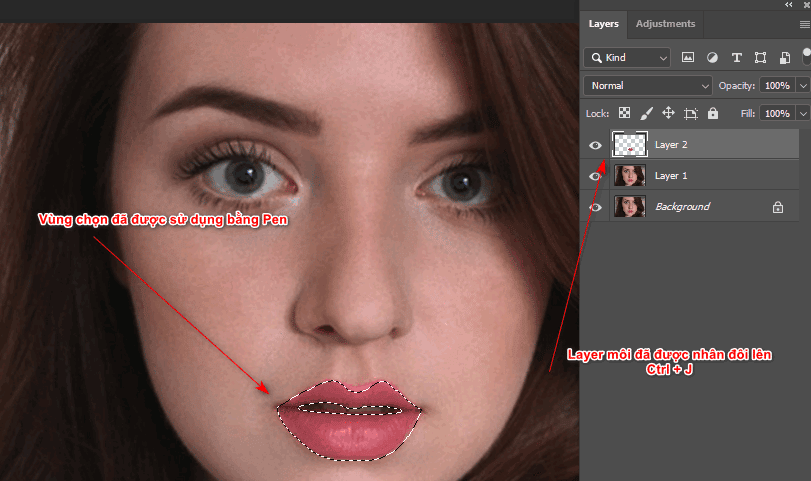Hide Layer 1 with eye icon

[595, 176]
